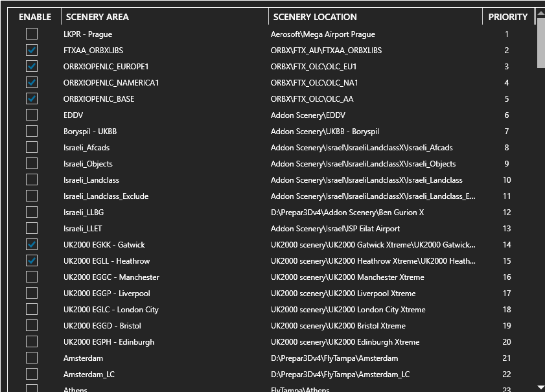Select 'Israeli_LLBG' area name

tap(84, 213)
